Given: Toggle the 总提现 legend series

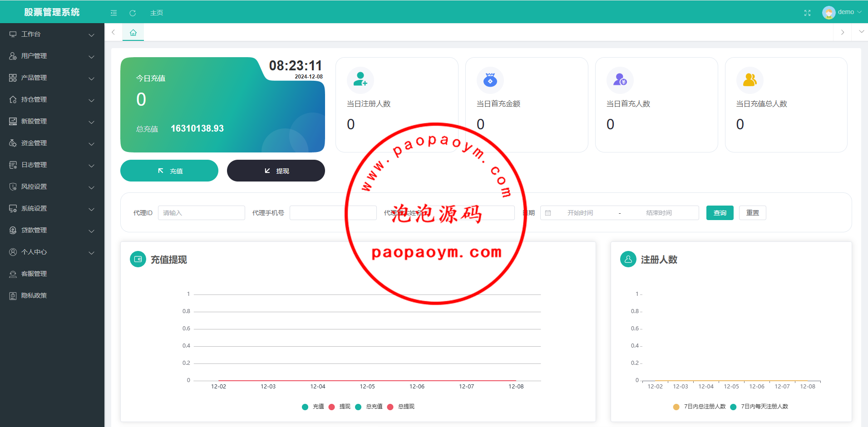Looking at the screenshot, I should pyautogui.click(x=400, y=407).
